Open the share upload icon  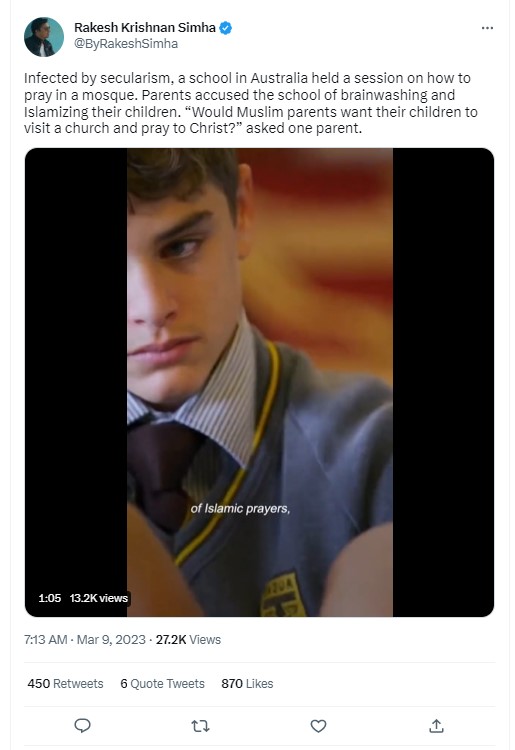436,726
